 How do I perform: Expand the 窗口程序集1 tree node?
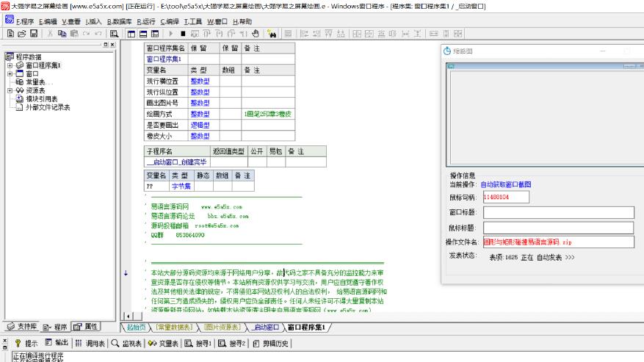coord(10,65)
